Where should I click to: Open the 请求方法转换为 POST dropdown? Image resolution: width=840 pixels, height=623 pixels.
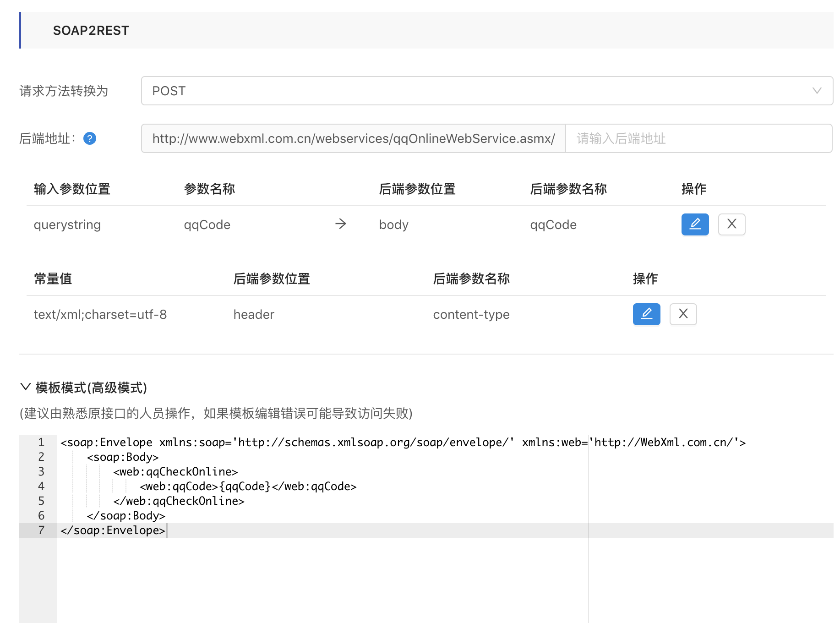486,91
